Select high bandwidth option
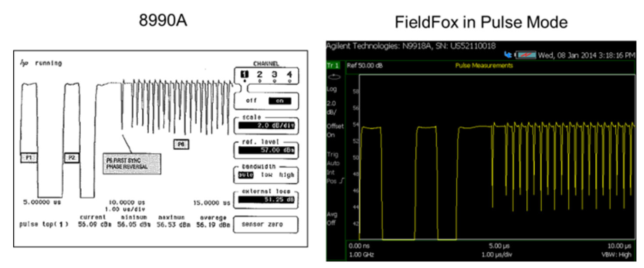This screenshot has height=268, width=644. tap(286, 175)
